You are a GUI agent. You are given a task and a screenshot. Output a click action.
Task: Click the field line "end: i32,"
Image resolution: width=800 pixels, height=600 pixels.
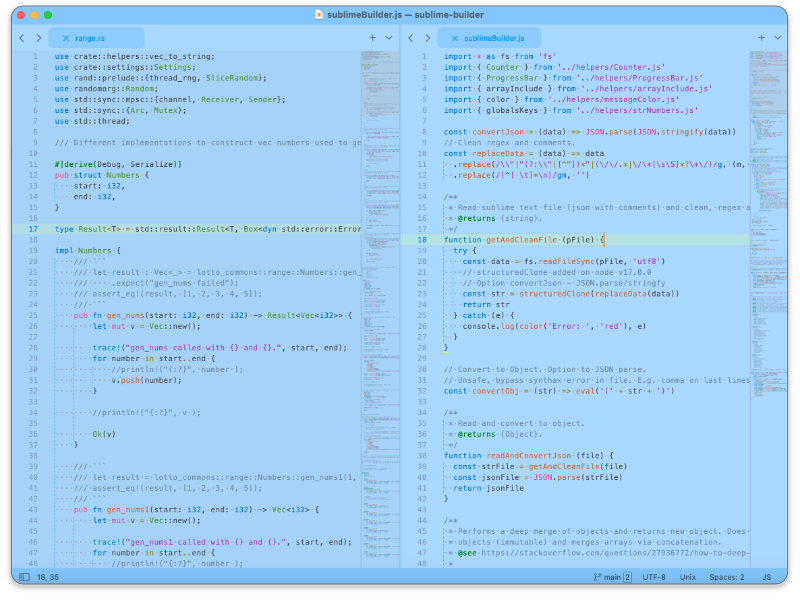(94, 196)
